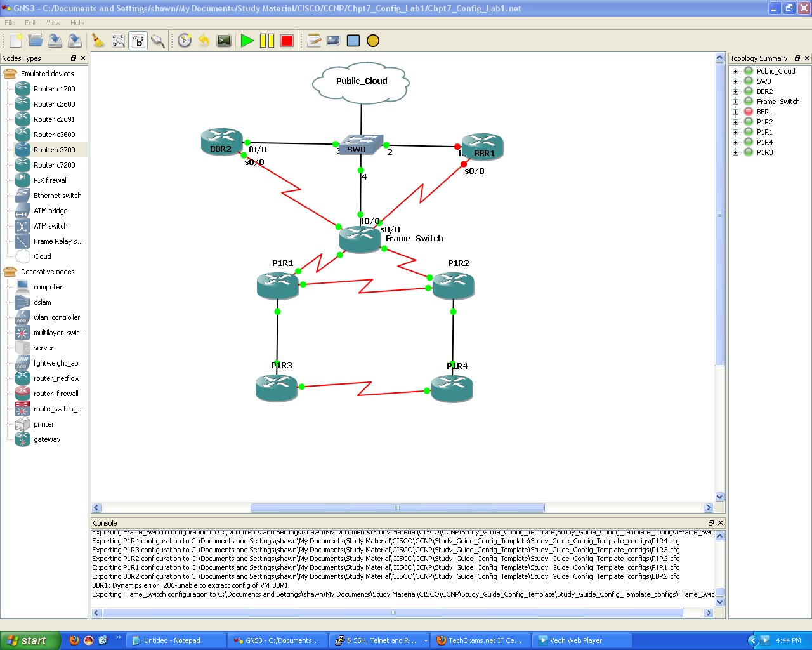The width and height of the screenshot is (812, 650).
Task: Click the Console horizontal scrollbar thumb
Action: tap(393, 613)
